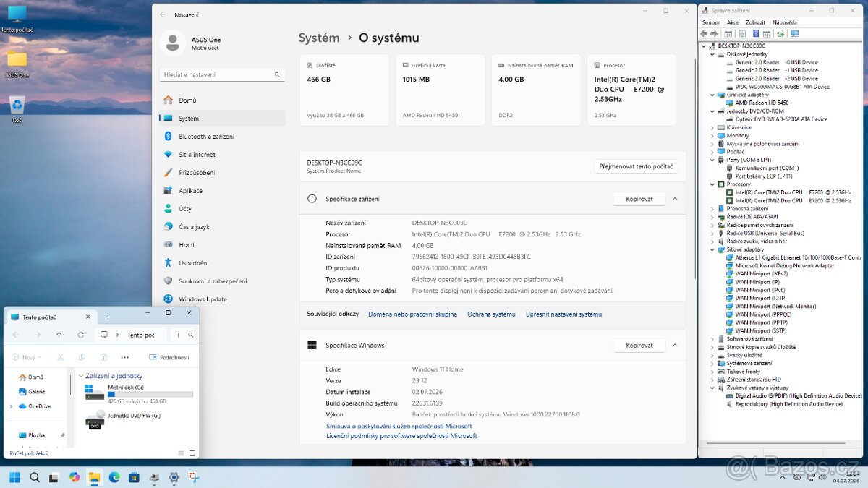Screen dimensions: 868x488
Task: Open Windows Update in Settings sidebar
Action: point(222,299)
